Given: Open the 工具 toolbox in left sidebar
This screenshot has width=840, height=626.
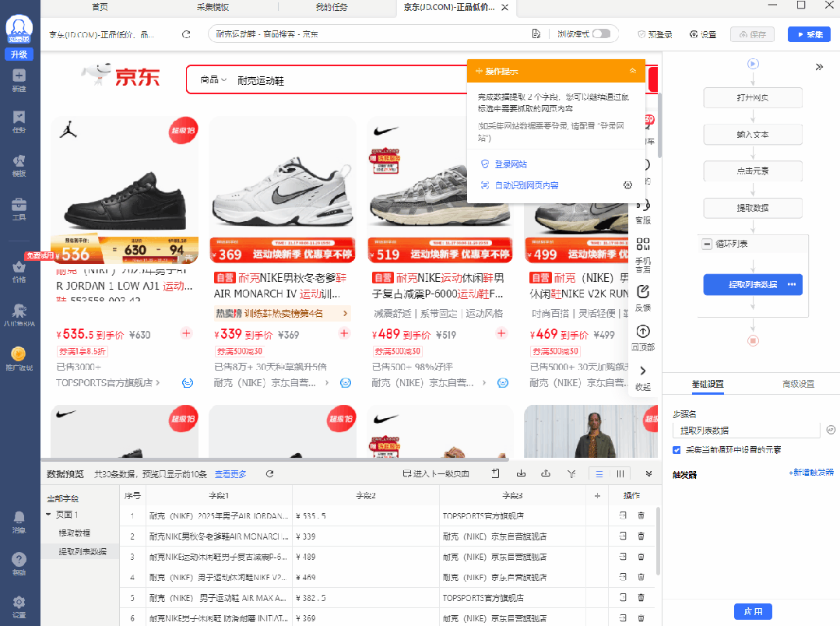Looking at the screenshot, I should 19,209.
